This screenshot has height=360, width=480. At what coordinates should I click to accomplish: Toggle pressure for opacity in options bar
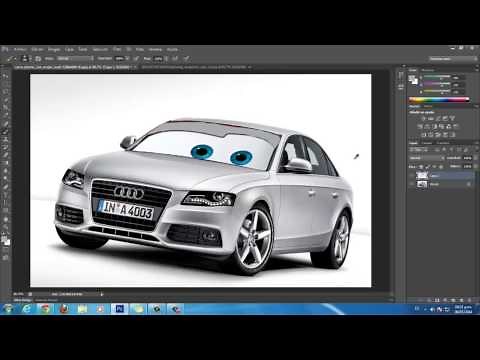[136, 58]
